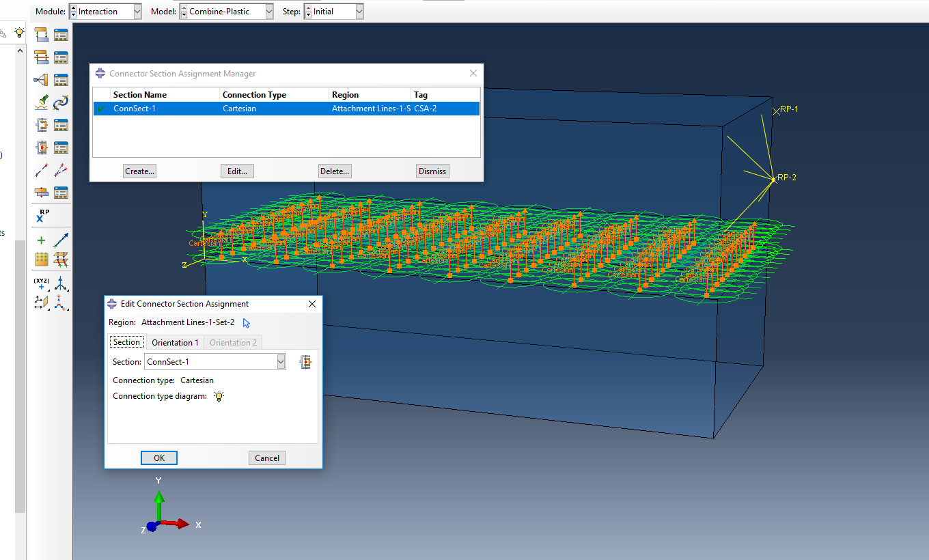Launch the Find Contact Pairs flashlight tool
The width and height of the screenshot is (929, 560).
click(41, 102)
